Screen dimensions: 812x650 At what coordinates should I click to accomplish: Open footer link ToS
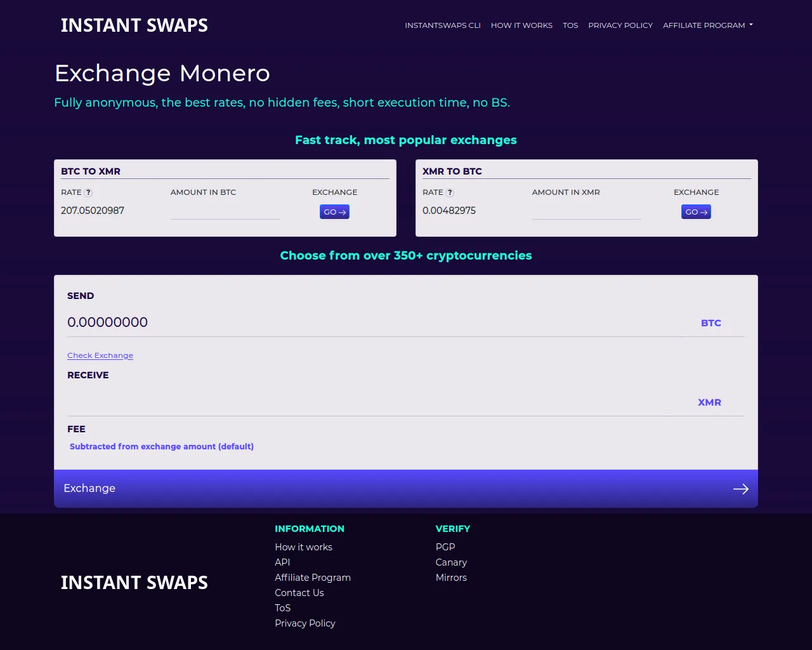(283, 608)
